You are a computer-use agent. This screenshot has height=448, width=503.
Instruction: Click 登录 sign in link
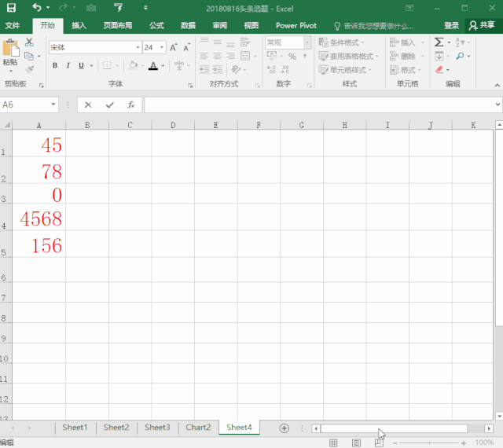point(451,25)
